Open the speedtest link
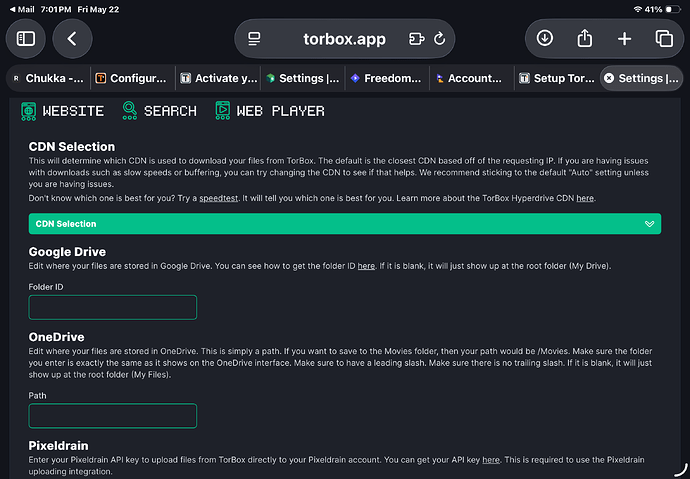 218,198
